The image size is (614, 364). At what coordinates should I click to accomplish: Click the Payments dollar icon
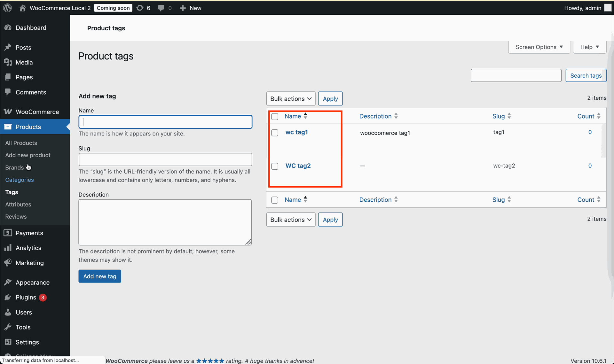8,233
